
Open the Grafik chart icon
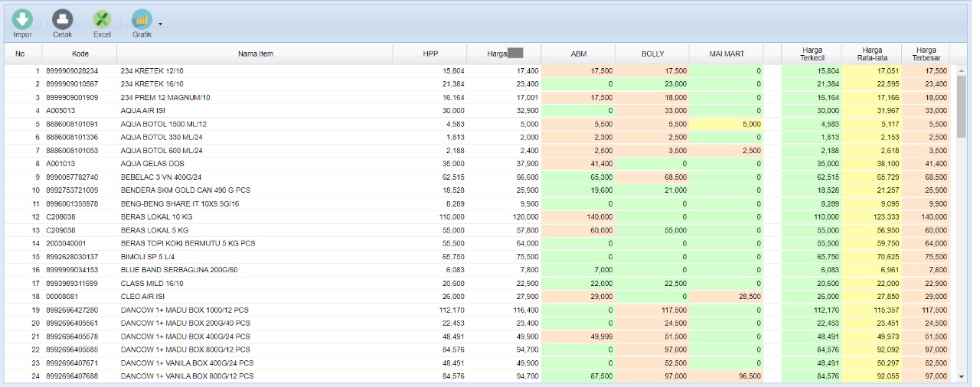click(142, 20)
